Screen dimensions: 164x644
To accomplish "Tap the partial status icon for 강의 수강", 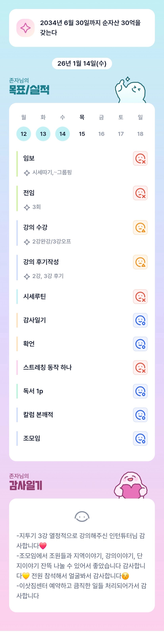I will pyautogui.click(x=140, y=227).
